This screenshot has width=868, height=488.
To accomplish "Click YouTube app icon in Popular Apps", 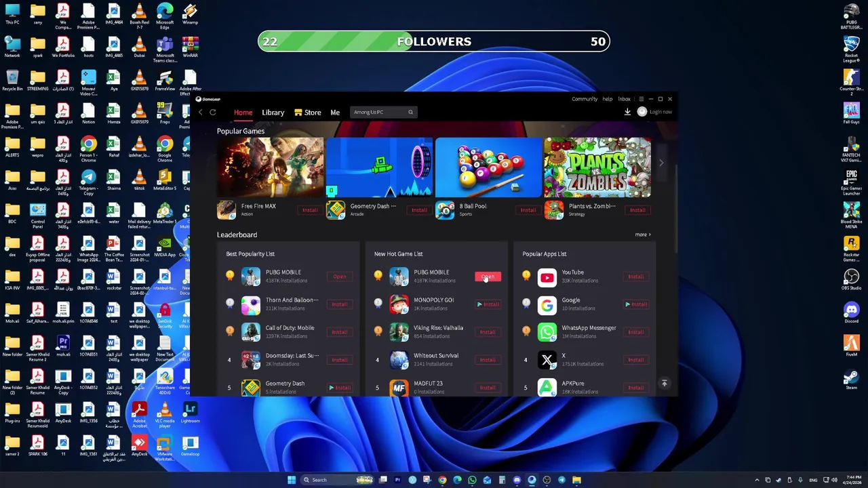I will (x=547, y=277).
